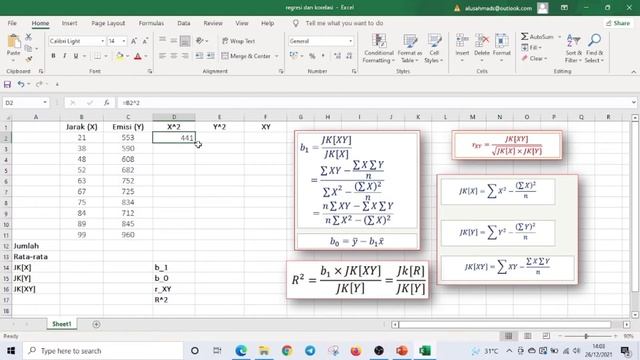Click the Orientation text rotation icon

tap(200, 41)
